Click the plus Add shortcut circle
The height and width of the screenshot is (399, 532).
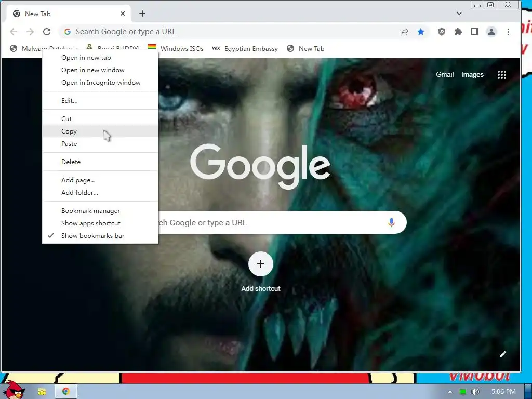click(261, 264)
